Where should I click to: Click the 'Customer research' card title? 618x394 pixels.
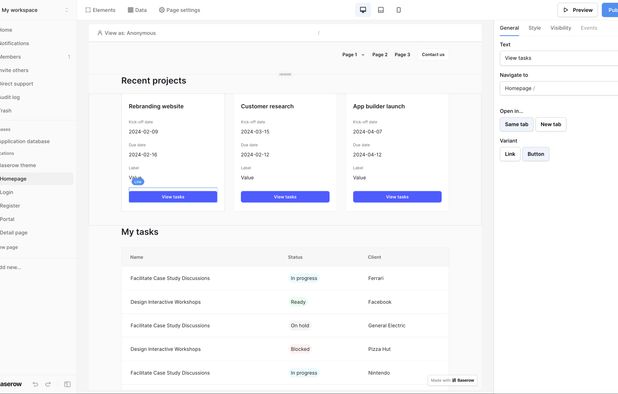click(x=267, y=106)
